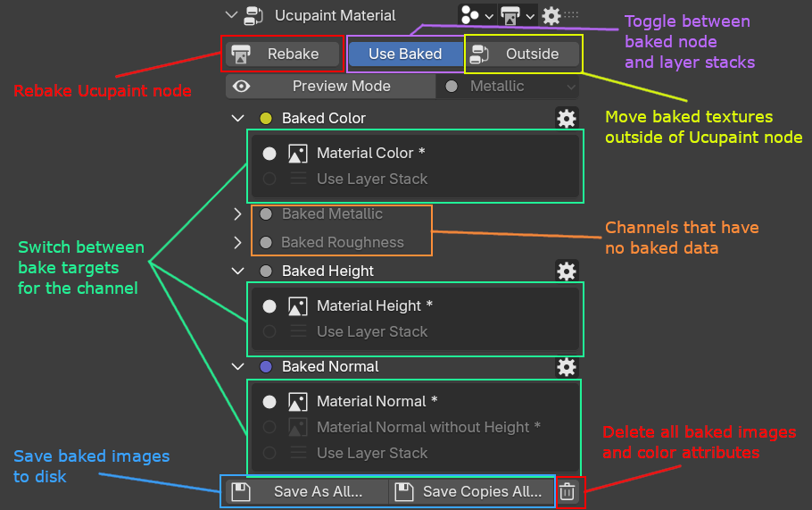812x510 pixels.
Task: Open Baked Height settings gear
Action: coord(566,271)
